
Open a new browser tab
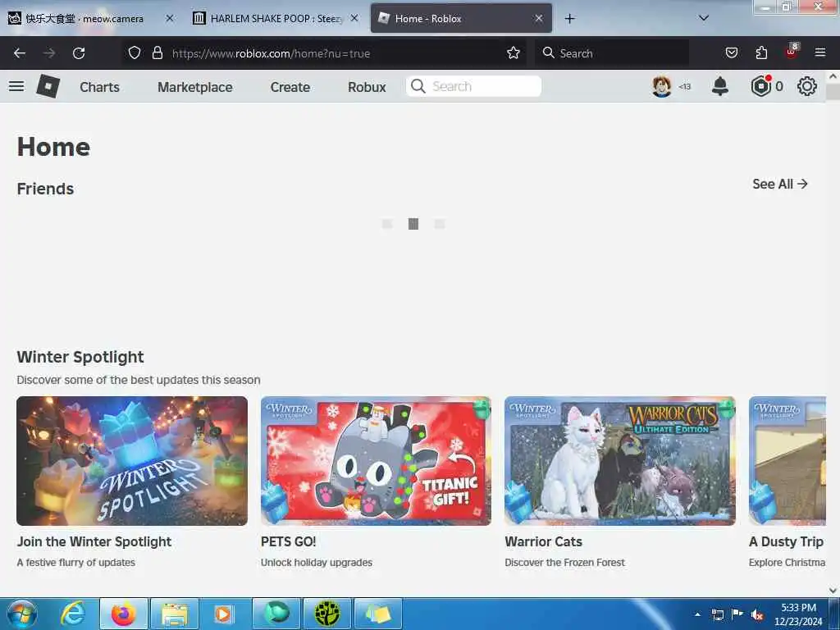click(569, 19)
